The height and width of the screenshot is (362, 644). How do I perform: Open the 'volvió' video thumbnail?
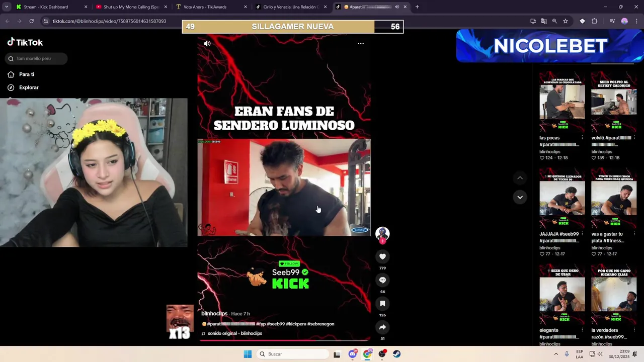614,102
